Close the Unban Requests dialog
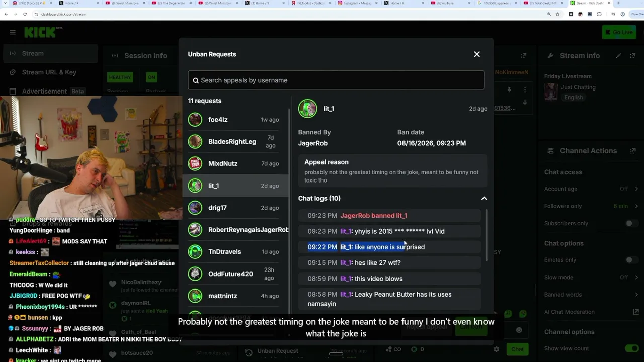 point(477,54)
